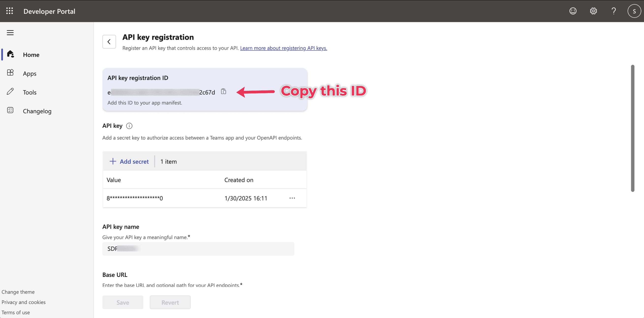Screen dimensions: 644x318
Task: Click the registration ID text ending 2c67d
Action: click(161, 92)
